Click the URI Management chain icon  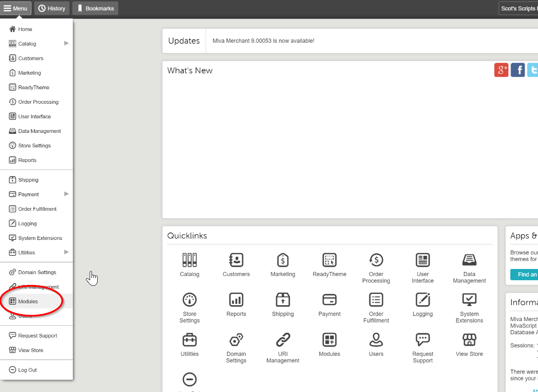point(283,339)
